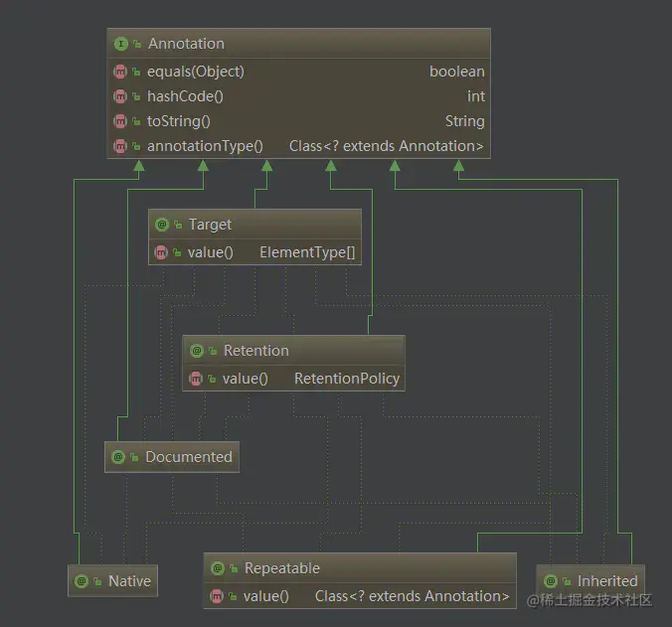Select the Inherited annotation node
Viewport: 672px width, 627px height.
click(590, 581)
